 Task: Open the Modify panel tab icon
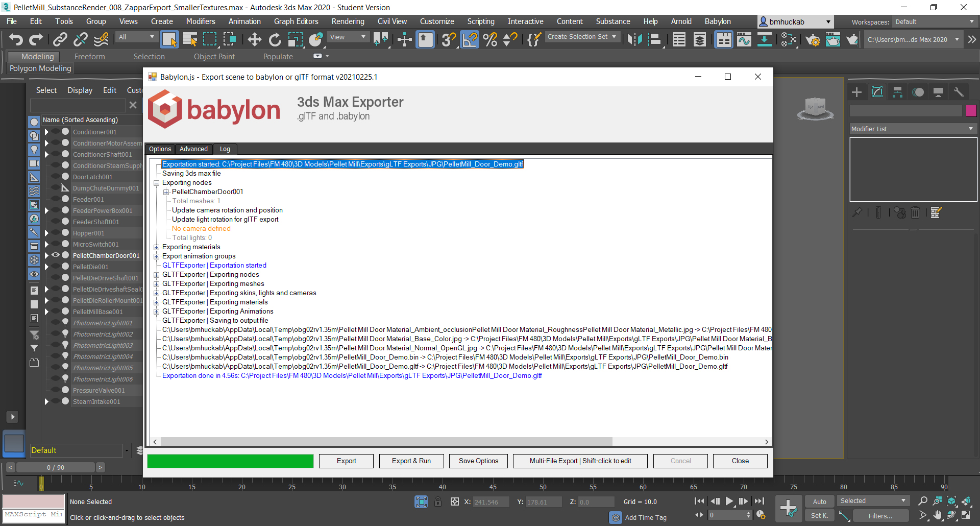tap(877, 92)
